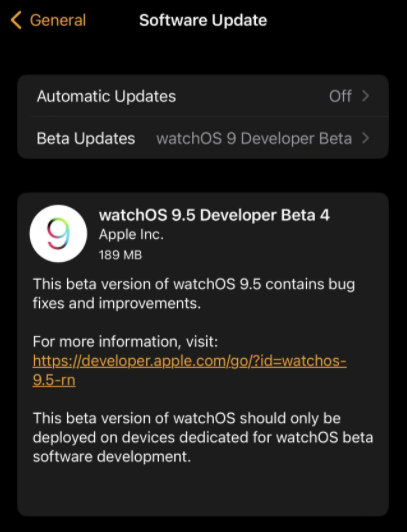Expand the Automatic Updates chevron arrow
This screenshot has width=407, height=532.
365,96
